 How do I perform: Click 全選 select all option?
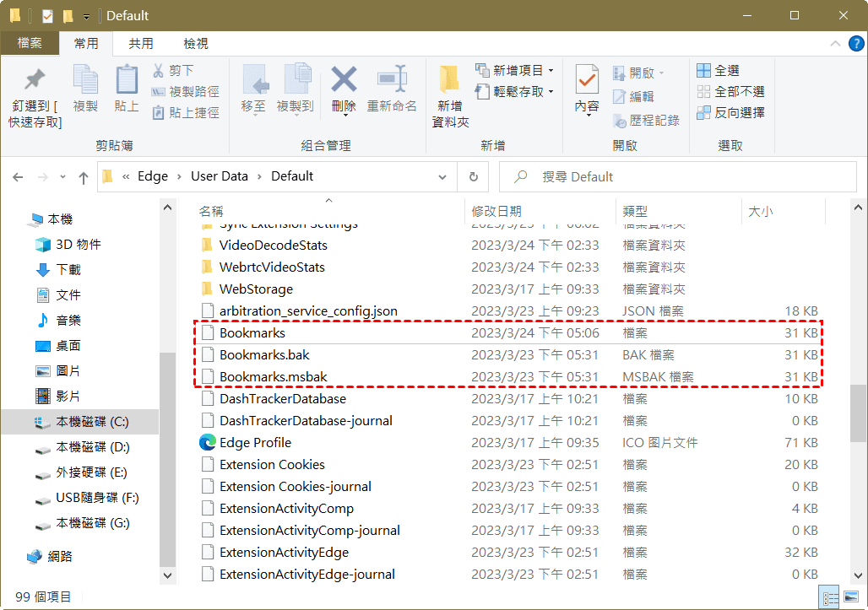(x=719, y=70)
